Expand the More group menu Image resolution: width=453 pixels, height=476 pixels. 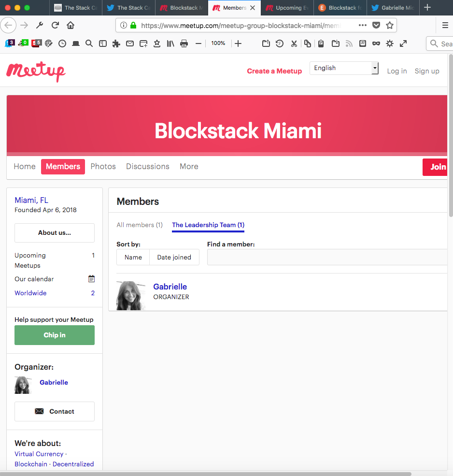(x=189, y=166)
